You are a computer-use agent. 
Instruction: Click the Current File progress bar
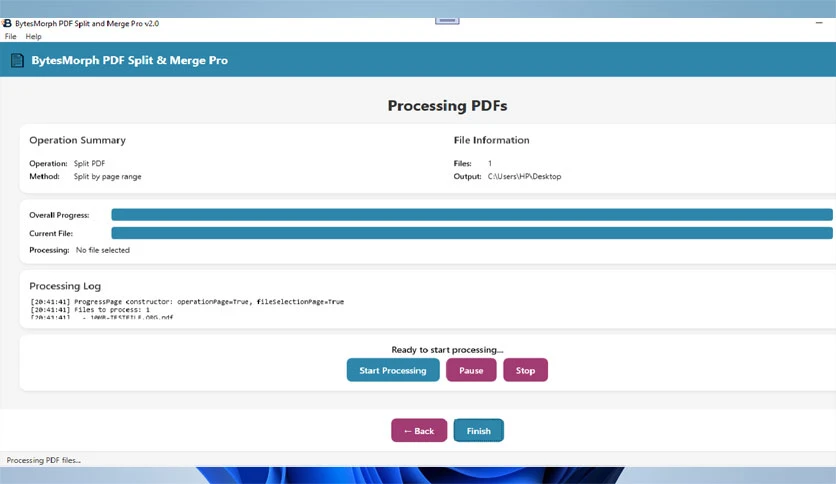[472, 233]
